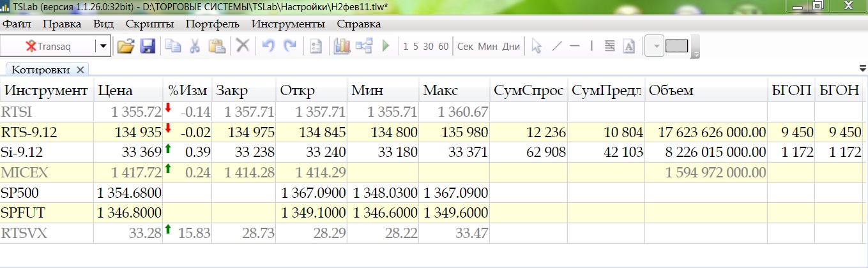Click the БГОН column header
This screenshot has height=268, width=868.
840,91
